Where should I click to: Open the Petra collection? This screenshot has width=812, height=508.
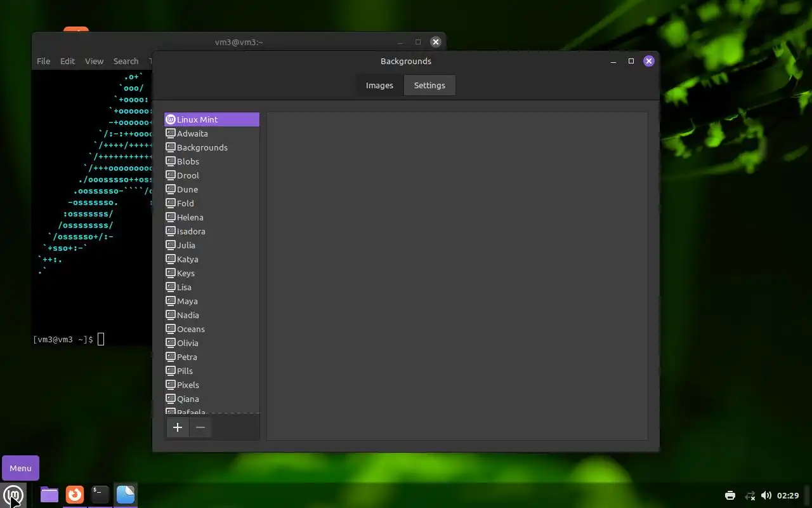point(212,357)
